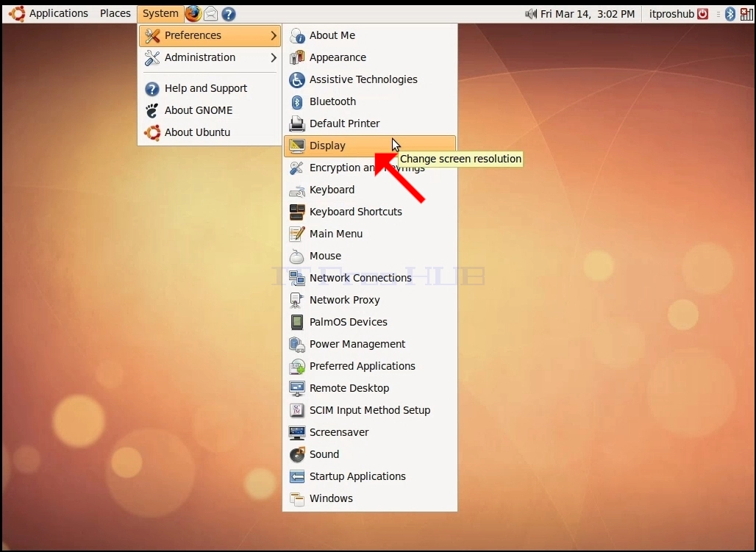The image size is (756, 552).
Task: Click the Mouse icon in Preferences
Action: (x=297, y=256)
